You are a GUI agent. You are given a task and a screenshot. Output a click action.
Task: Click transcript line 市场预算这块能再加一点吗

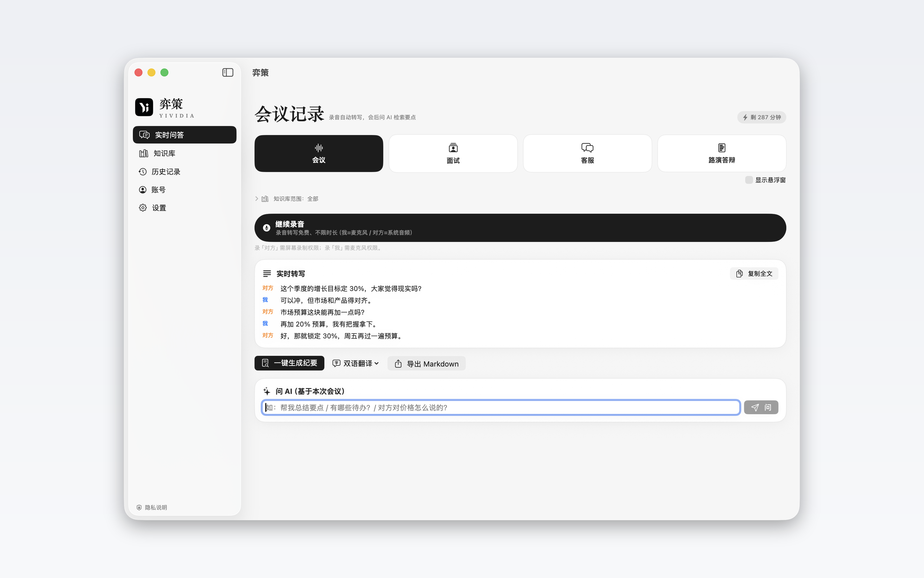[x=323, y=312]
